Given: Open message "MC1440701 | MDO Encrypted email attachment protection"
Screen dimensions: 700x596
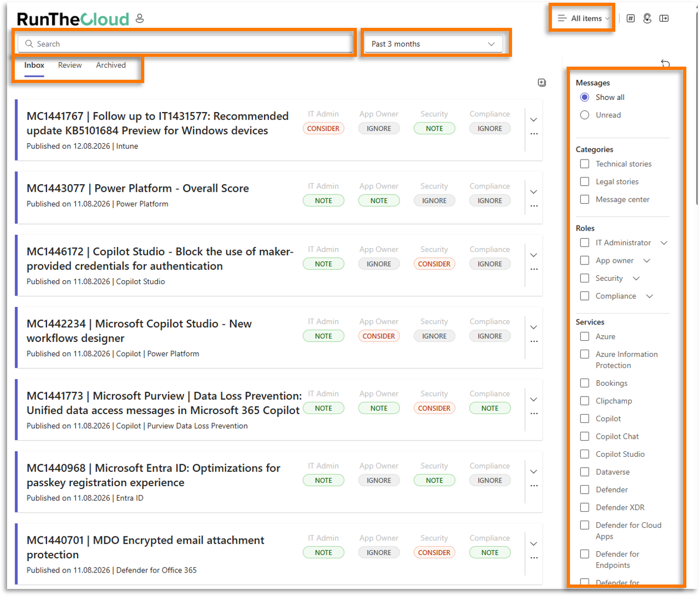Looking at the screenshot, I should click(145, 547).
